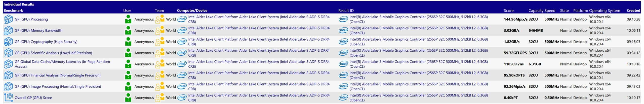This screenshot has height=104, width=644.
Task: Click the Result ID column header
Action: pos(346,11)
